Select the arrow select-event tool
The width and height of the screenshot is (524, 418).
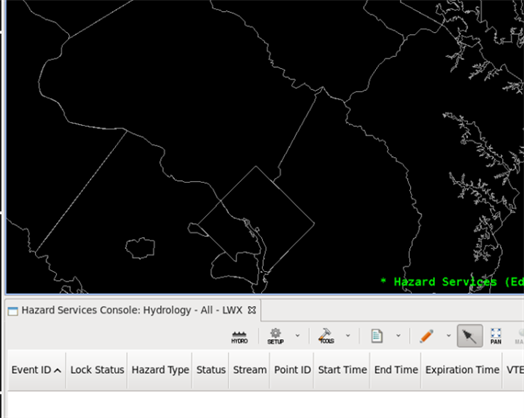click(470, 336)
